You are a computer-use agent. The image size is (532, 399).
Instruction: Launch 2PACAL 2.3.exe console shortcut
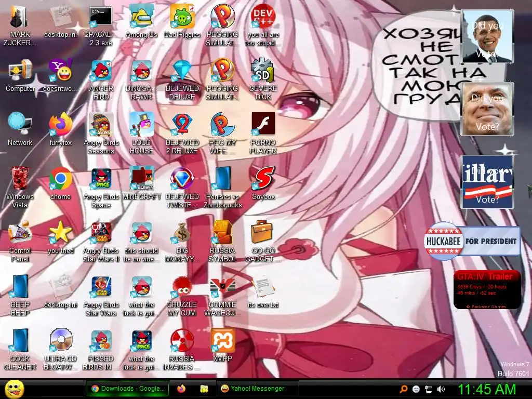tap(101, 25)
